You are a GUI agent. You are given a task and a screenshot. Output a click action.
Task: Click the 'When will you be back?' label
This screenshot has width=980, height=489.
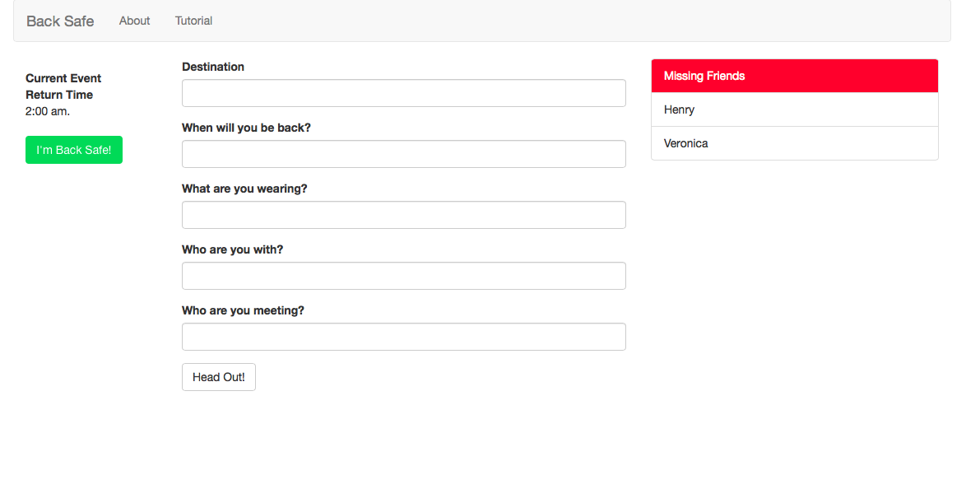click(x=246, y=128)
